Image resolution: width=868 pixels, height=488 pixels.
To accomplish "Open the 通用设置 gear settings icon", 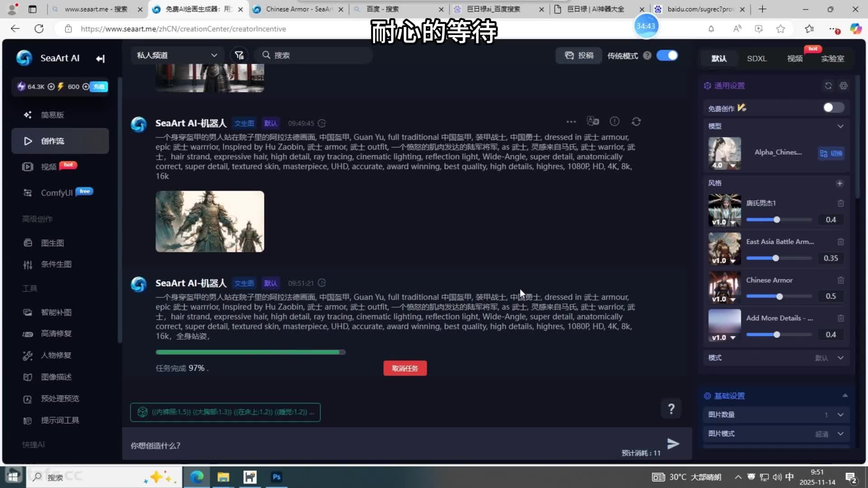I will click(844, 85).
